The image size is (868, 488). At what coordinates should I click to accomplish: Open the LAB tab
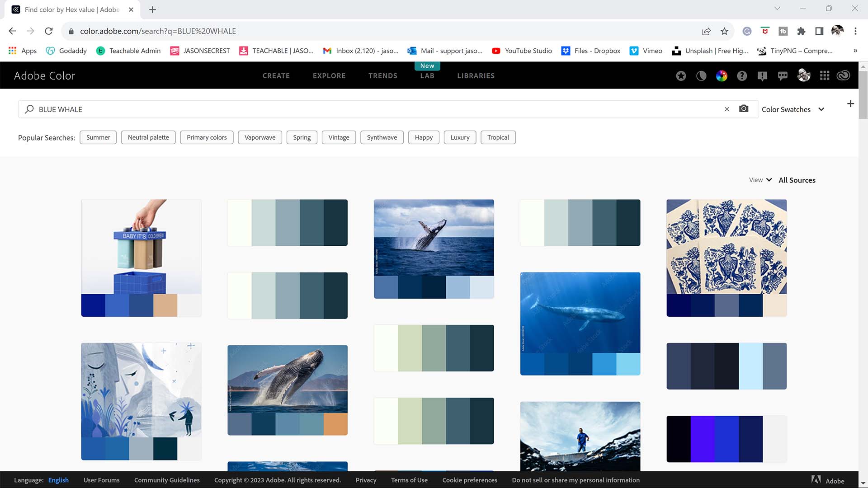[427, 76]
